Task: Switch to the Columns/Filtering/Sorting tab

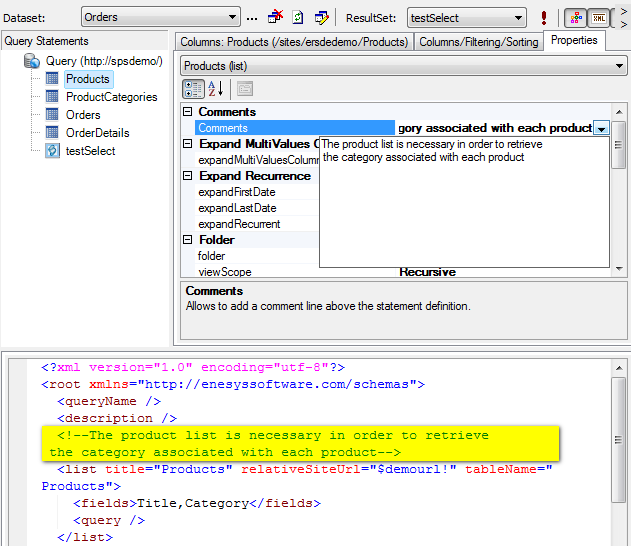Action: [478, 42]
